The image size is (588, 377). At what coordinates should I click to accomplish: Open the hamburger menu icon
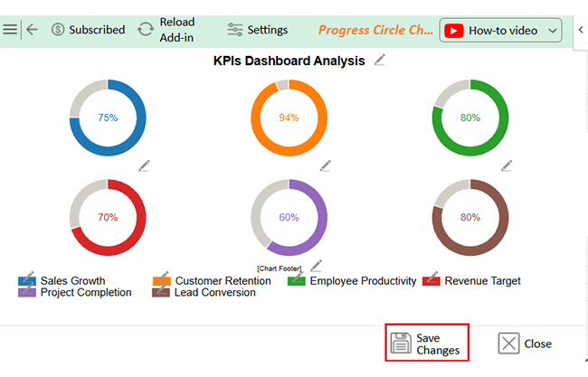pyautogui.click(x=10, y=30)
